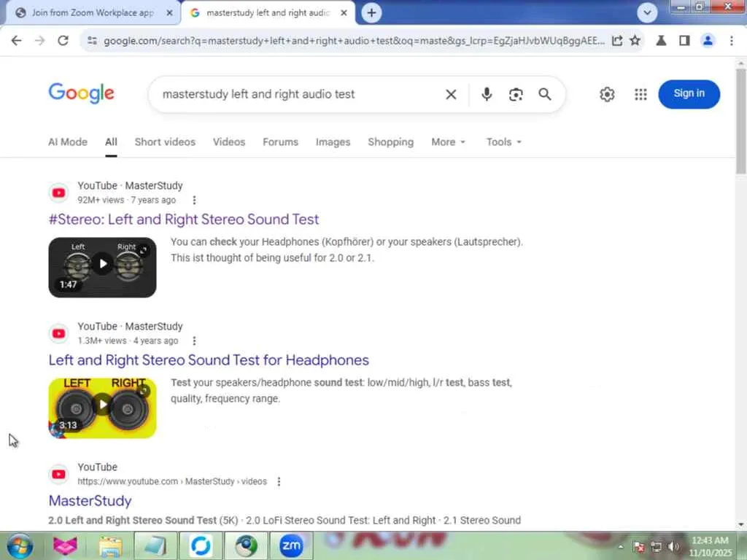Open site information icon in address bar
The height and width of the screenshot is (560, 747).
tap(93, 41)
